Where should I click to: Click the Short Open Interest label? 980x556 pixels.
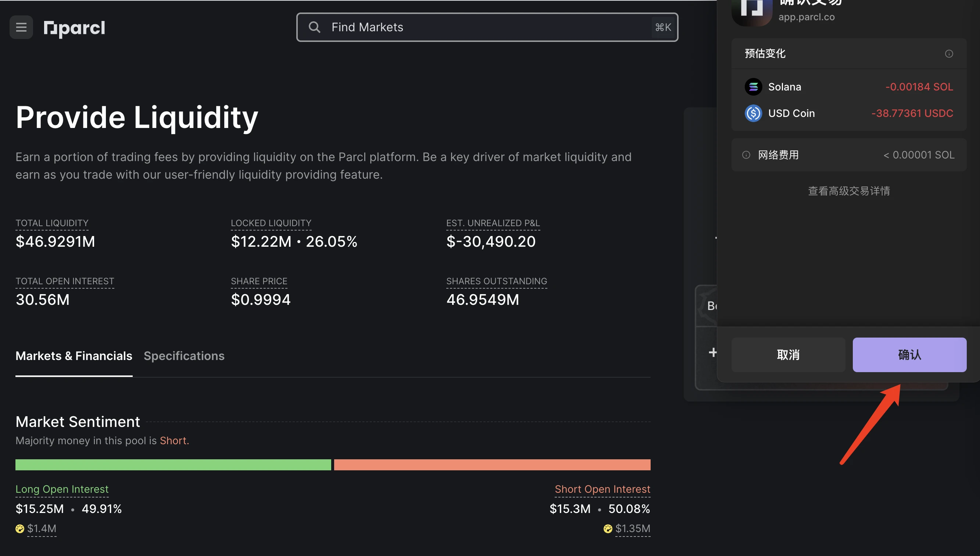pyautogui.click(x=602, y=489)
